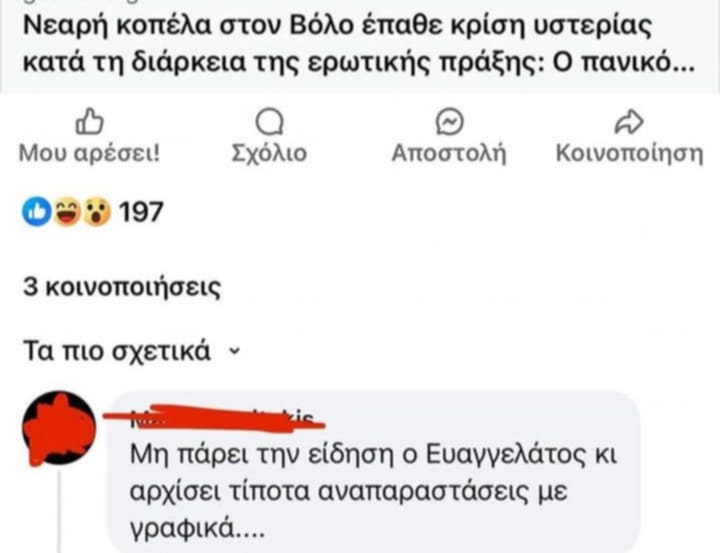
Task: View the "3 κοινοποιήσεις" shares list
Action: [122, 288]
